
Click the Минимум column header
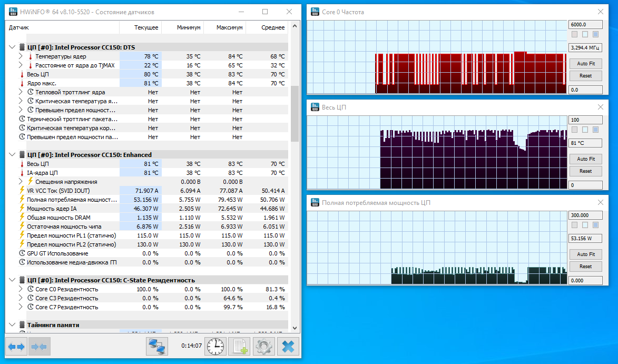[183, 27]
